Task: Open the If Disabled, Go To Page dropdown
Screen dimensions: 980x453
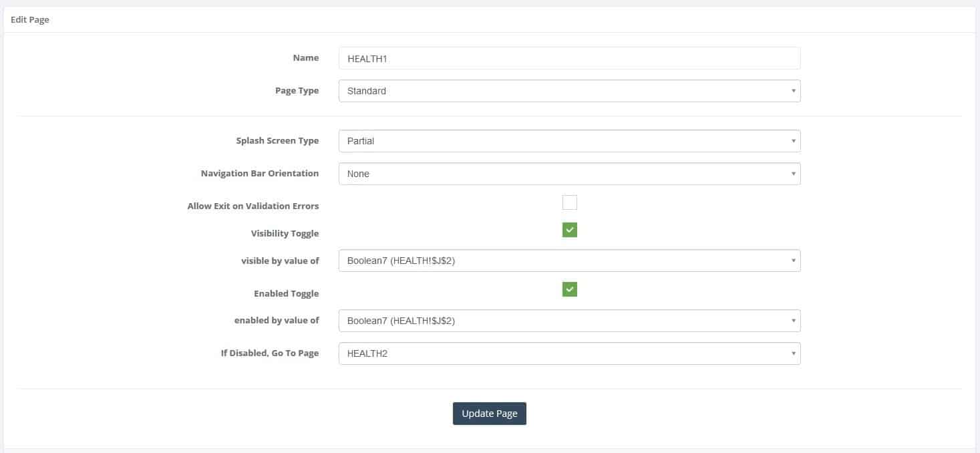Action: [x=569, y=353]
